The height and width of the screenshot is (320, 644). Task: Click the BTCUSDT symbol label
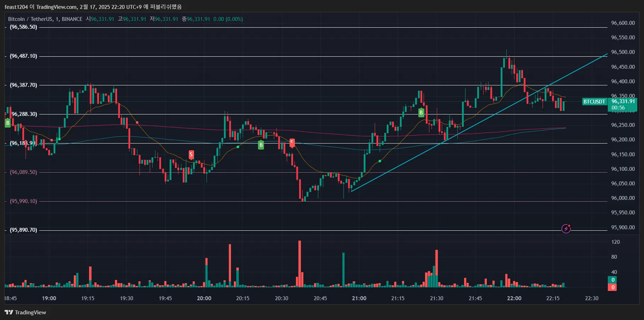(594, 102)
